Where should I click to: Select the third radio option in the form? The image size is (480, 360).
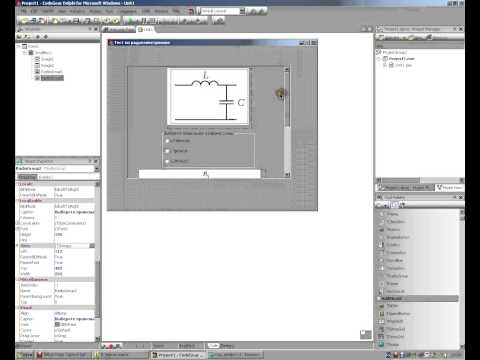tap(168, 161)
